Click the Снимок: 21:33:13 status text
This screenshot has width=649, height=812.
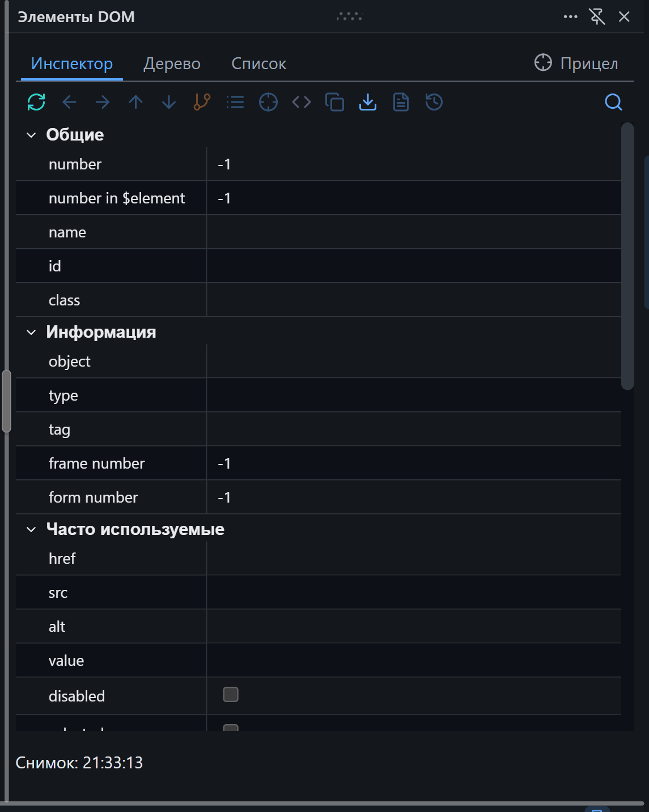coord(79,763)
